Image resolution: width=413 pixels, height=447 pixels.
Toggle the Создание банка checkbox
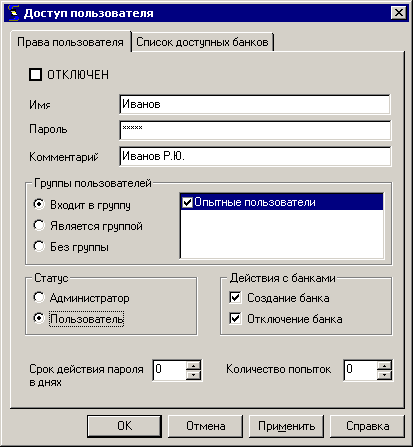point(235,297)
